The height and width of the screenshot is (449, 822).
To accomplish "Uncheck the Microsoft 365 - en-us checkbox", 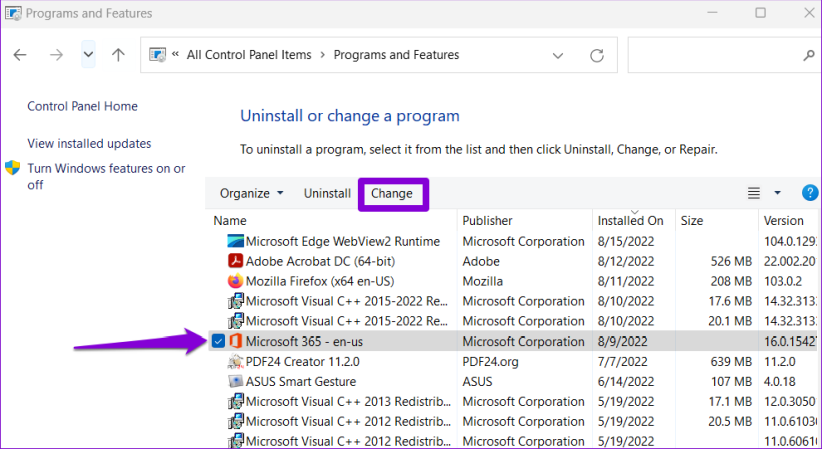I will (218, 341).
